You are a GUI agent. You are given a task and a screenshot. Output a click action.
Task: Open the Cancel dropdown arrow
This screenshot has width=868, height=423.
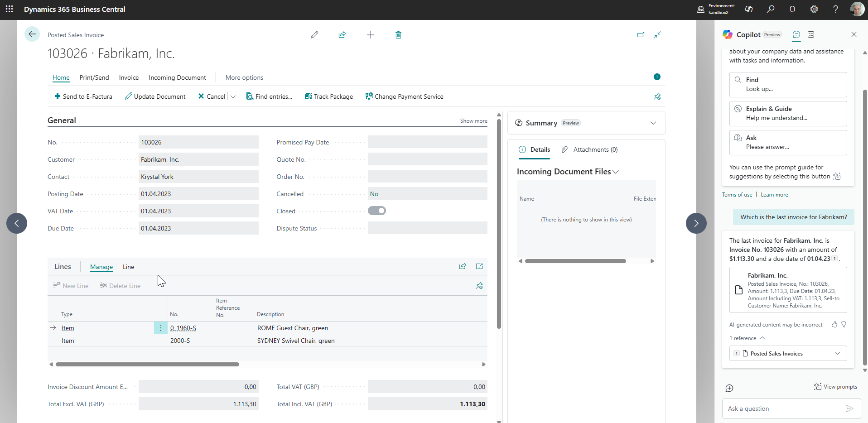[233, 96]
